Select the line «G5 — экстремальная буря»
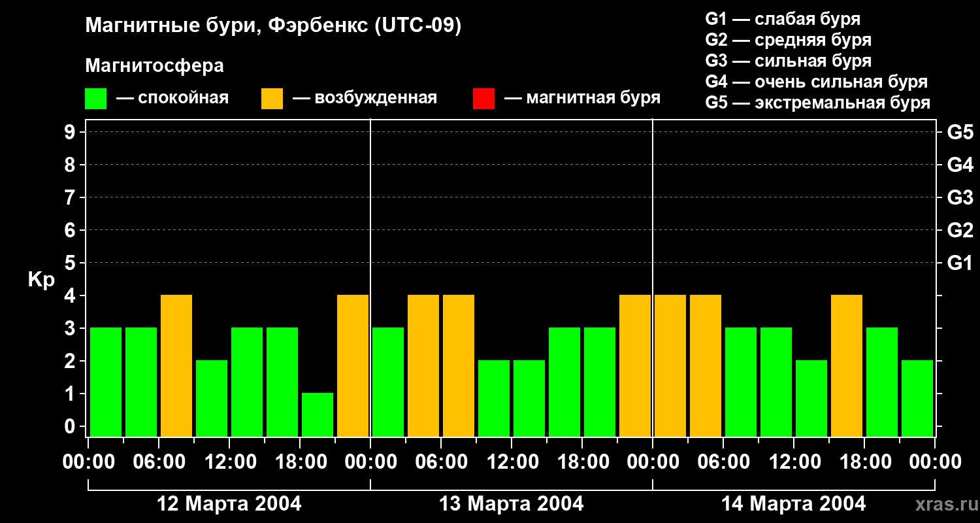The height and width of the screenshot is (523, 980). pos(818,103)
